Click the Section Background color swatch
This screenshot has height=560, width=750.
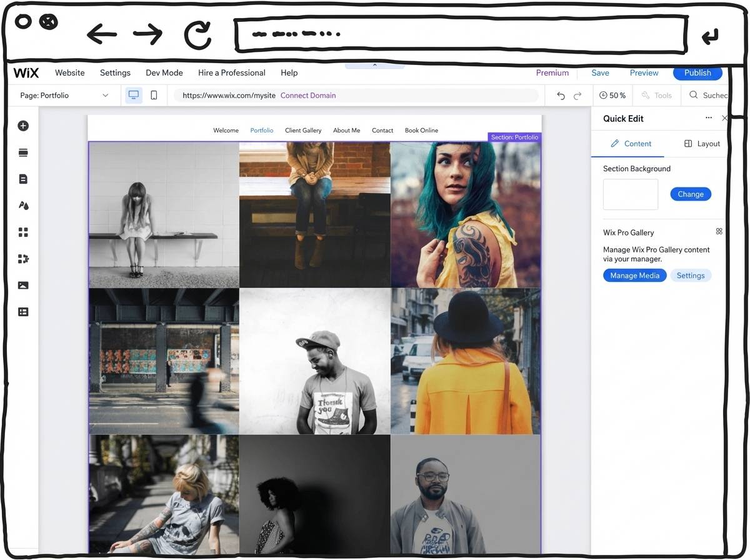[630, 194]
